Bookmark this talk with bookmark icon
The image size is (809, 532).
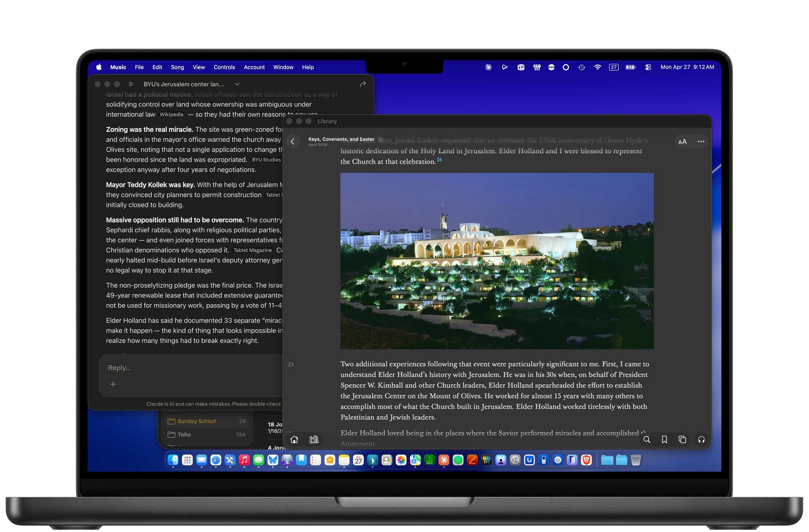coord(664,439)
